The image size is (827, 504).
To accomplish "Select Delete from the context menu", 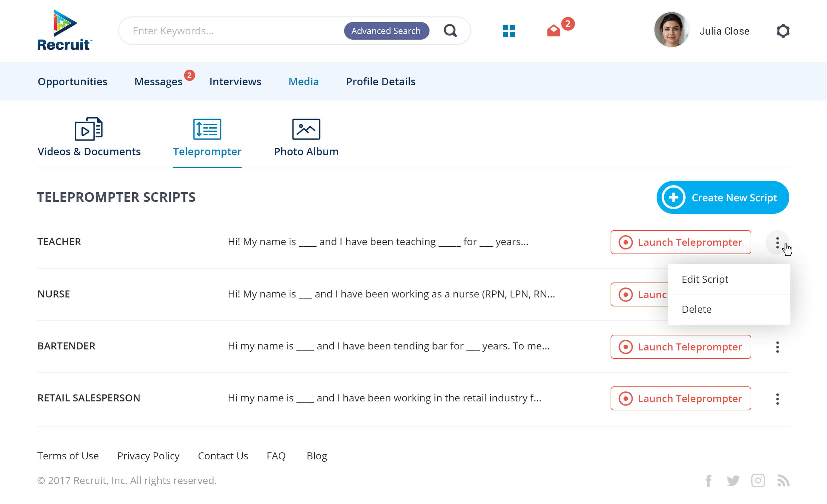I will (x=696, y=309).
